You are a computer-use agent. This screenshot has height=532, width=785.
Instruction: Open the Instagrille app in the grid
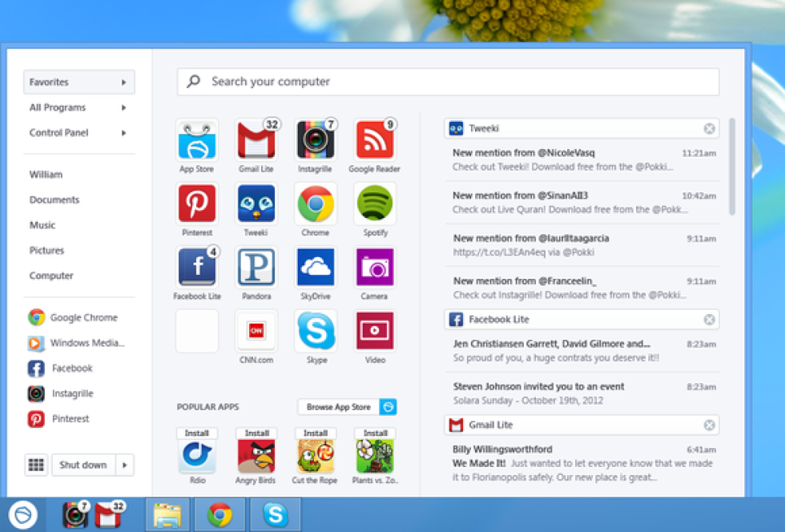316,141
